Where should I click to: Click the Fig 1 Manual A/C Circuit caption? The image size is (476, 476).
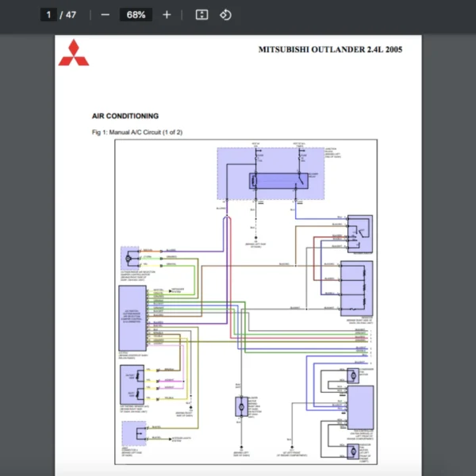pos(137,132)
